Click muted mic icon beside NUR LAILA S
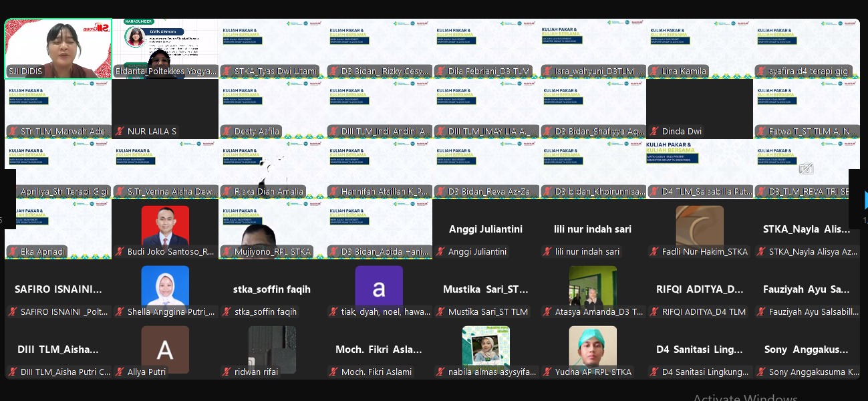 120,132
